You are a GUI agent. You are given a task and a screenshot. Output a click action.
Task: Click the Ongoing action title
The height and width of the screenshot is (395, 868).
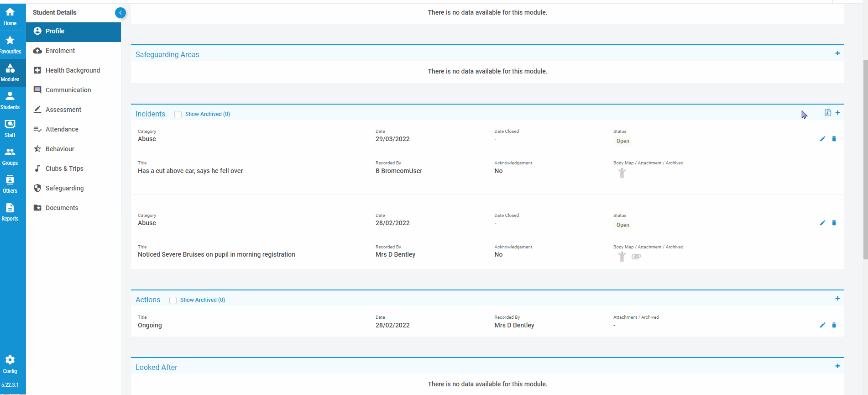150,325
